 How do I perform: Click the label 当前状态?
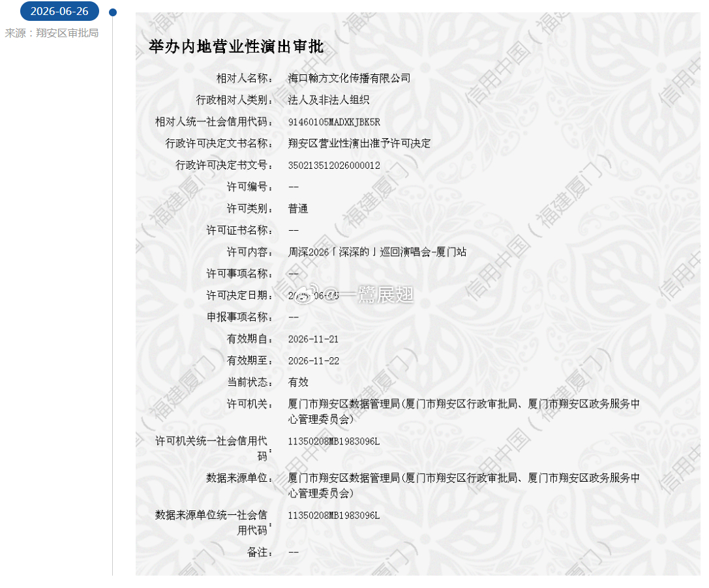point(250,382)
